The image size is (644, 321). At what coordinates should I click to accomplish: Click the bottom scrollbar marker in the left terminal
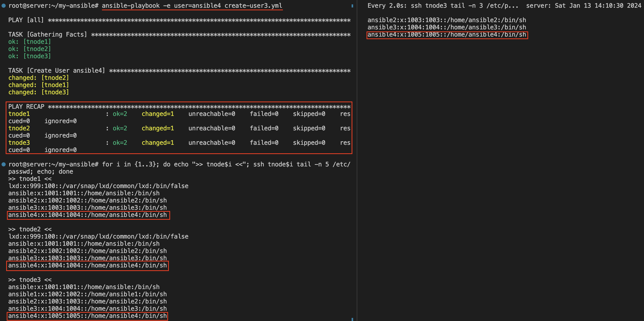click(x=352, y=319)
